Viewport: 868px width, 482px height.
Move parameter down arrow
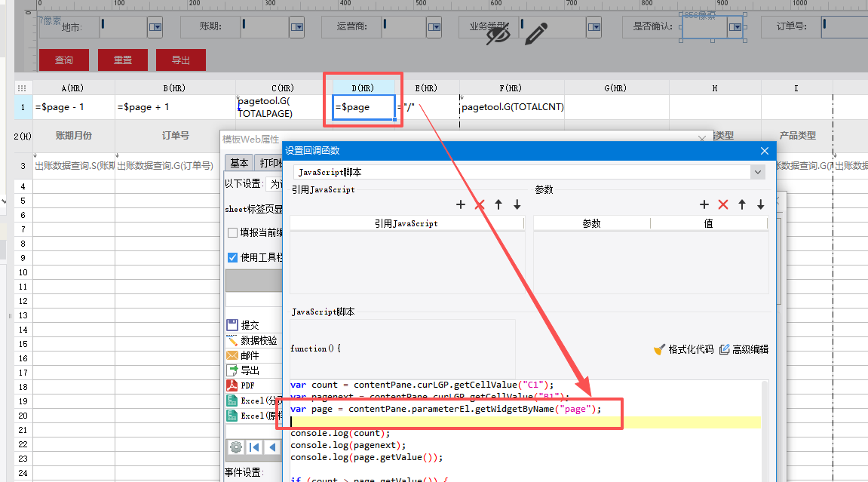click(761, 204)
